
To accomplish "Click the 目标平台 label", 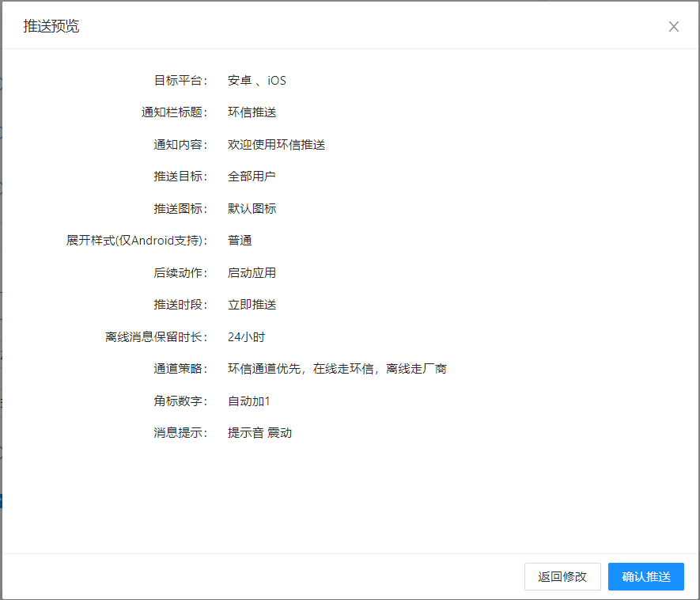I will coord(180,81).
